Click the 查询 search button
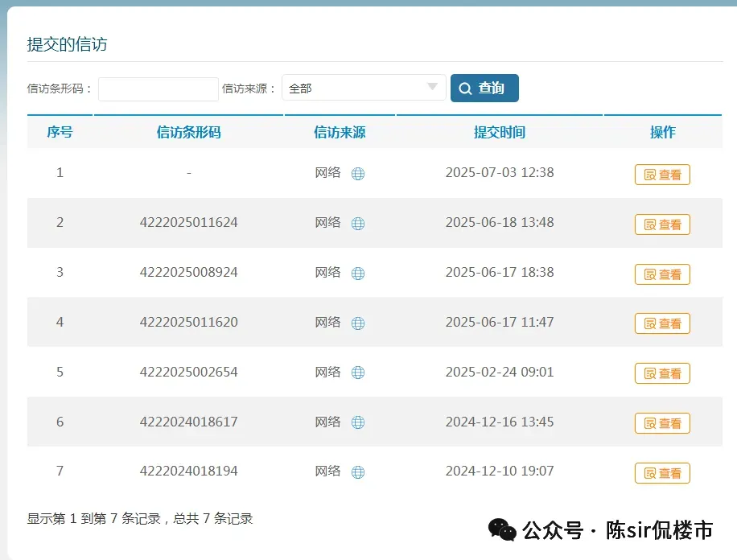Viewport: 737px width, 560px height. [484, 88]
